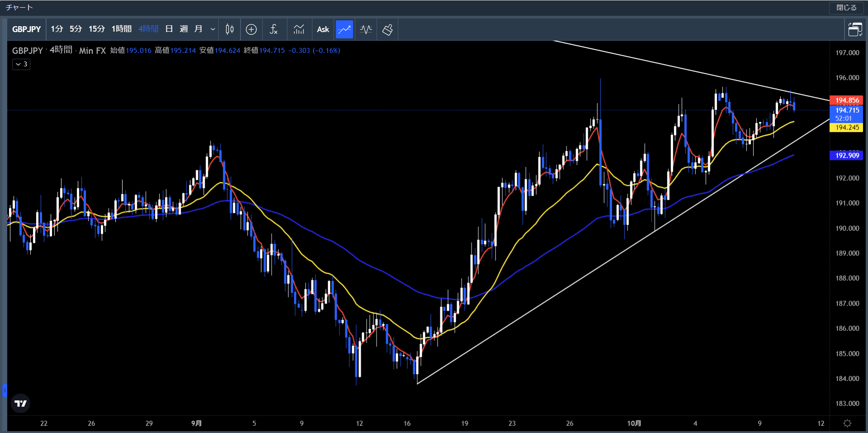Toggle the highlighted trend line drawing icon
The height and width of the screenshot is (433, 868).
[x=344, y=29]
